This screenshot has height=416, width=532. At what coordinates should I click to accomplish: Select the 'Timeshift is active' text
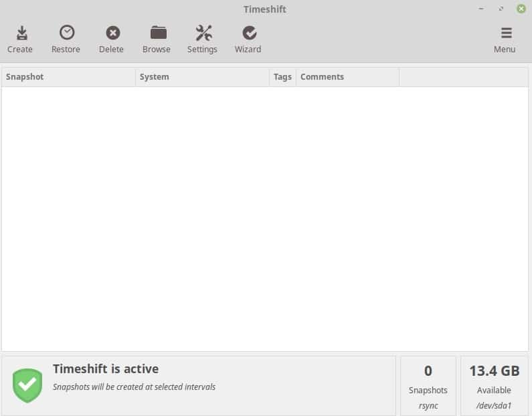pyautogui.click(x=106, y=369)
